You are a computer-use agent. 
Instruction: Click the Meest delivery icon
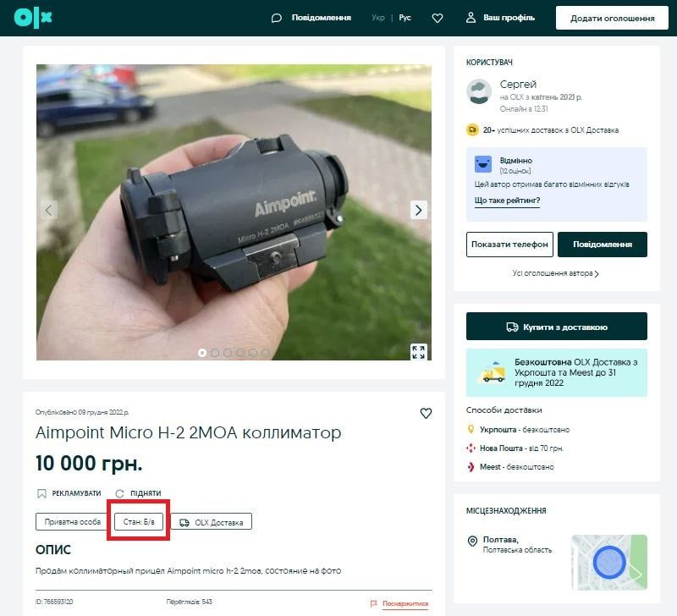pos(471,466)
